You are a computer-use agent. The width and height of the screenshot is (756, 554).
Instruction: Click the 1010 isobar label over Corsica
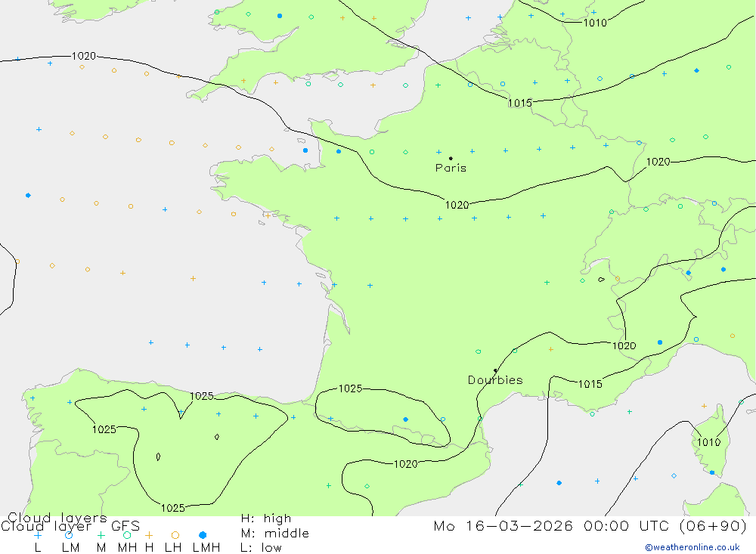(708, 442)
